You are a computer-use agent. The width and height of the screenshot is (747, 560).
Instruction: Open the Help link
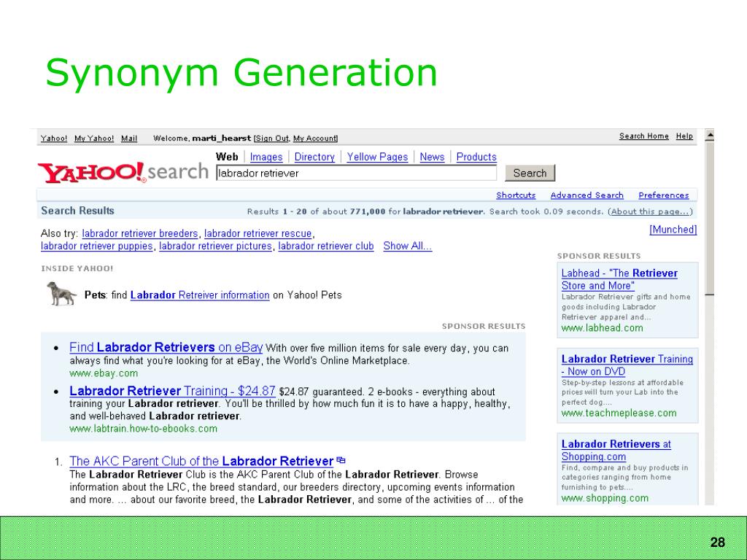coord(684,136)
